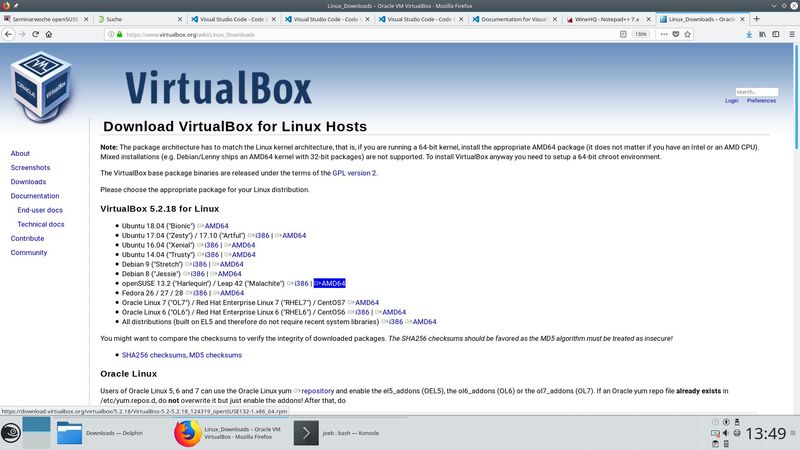Open the page actions three-dot menu
This screenshot has height=450, width=800.
tap(663, 34)
